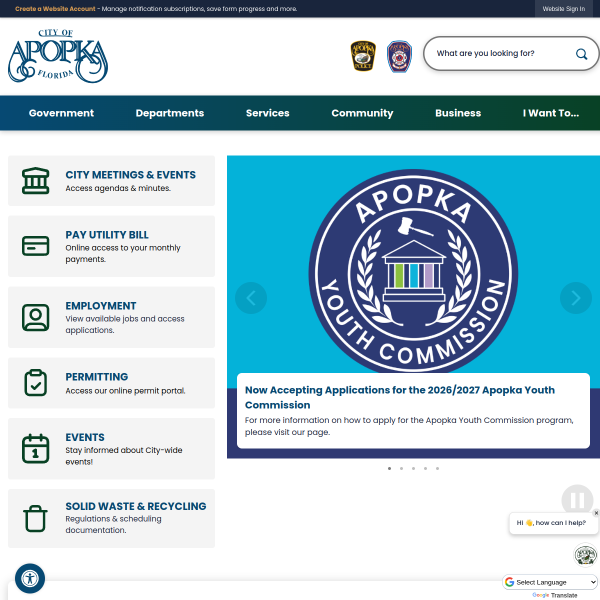Viewport: 600px width, 600px height.
Task: Click the Website Sign In button
Action: coord(564,9)
